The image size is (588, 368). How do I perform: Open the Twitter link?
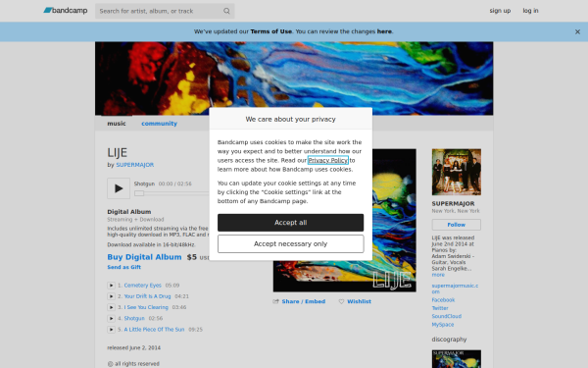pyautogui.click(x=440, y=308)
